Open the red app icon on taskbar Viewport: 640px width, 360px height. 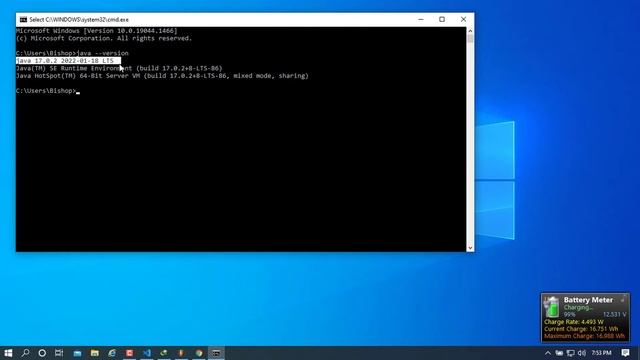point(129,353)
